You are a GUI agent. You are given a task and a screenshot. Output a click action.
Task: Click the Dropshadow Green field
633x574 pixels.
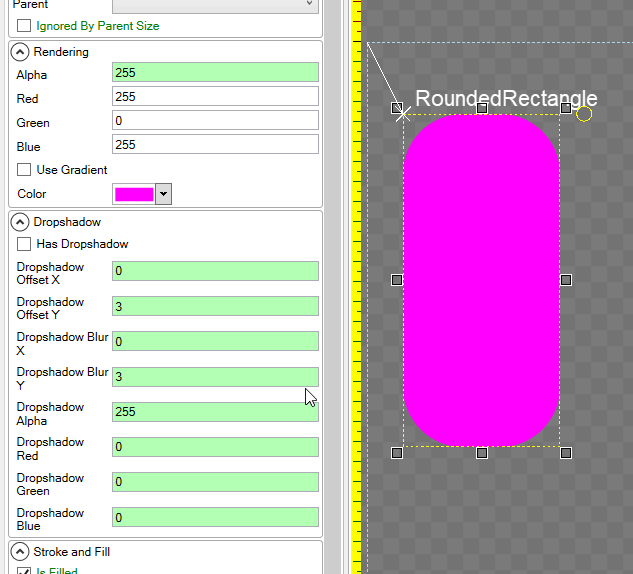(x=216, y=482)
